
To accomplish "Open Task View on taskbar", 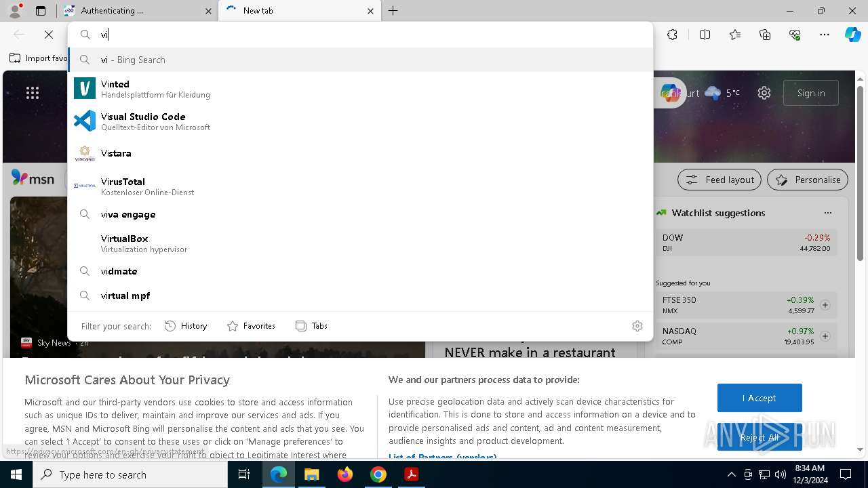I will [x=245, y=474].
